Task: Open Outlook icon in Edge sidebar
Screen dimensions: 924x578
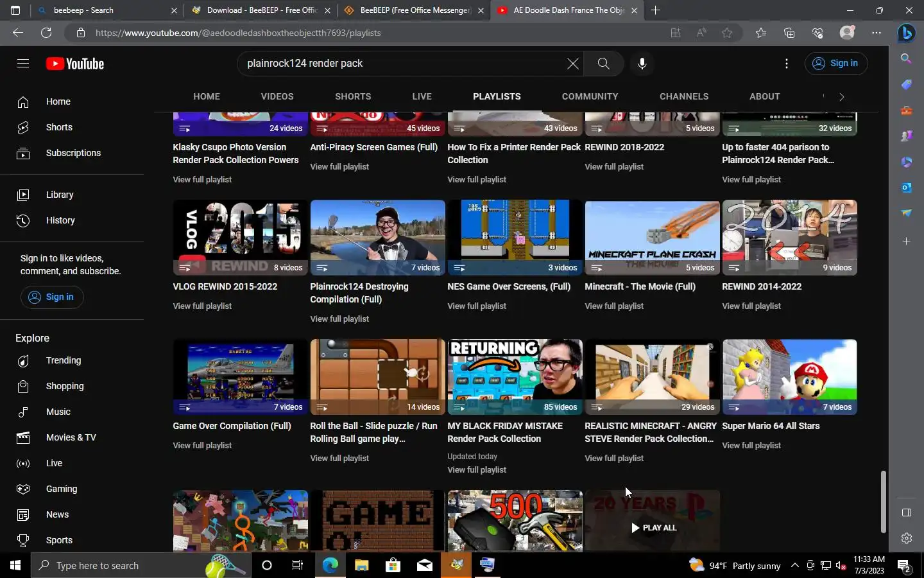Action: [x=906, y=188]
